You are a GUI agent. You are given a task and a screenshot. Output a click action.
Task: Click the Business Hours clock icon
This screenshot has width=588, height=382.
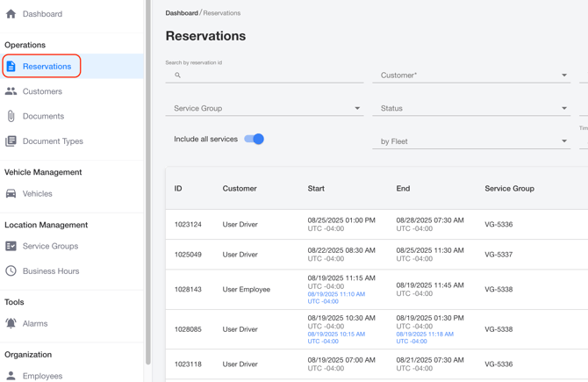pyautogui.click(x=11, y=270)
